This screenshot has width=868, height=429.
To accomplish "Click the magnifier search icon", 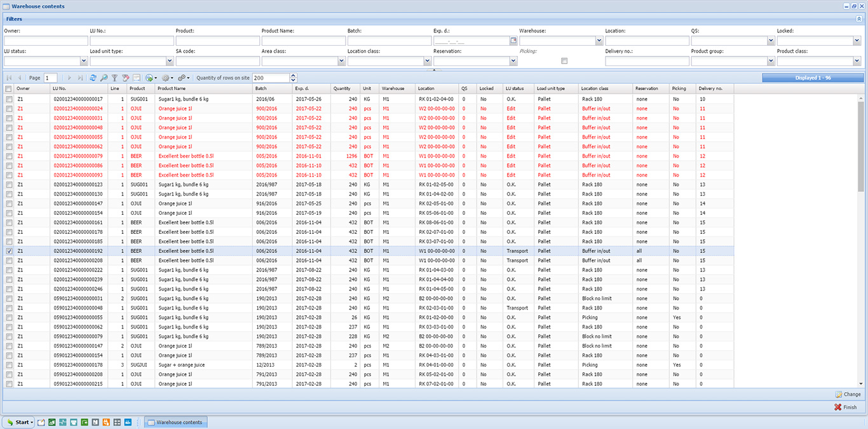I will 104,78.
